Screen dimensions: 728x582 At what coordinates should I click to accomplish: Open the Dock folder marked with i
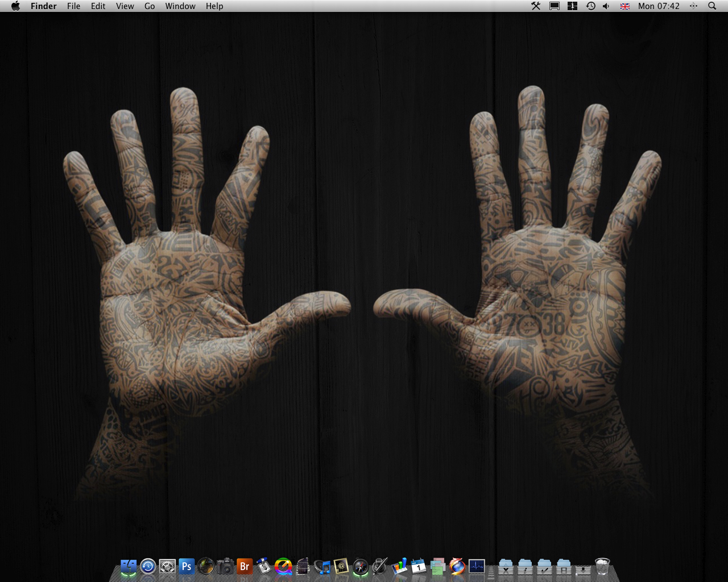click(x=525, y=567)
